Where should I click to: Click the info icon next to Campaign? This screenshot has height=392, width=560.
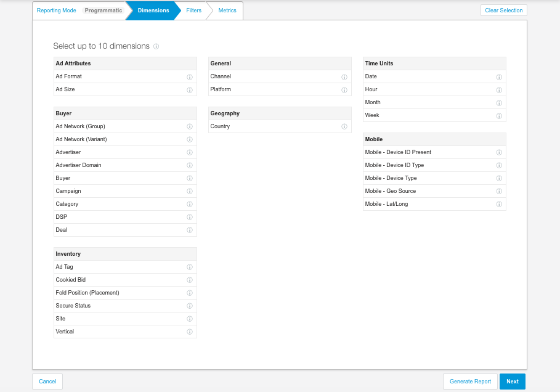189,191
